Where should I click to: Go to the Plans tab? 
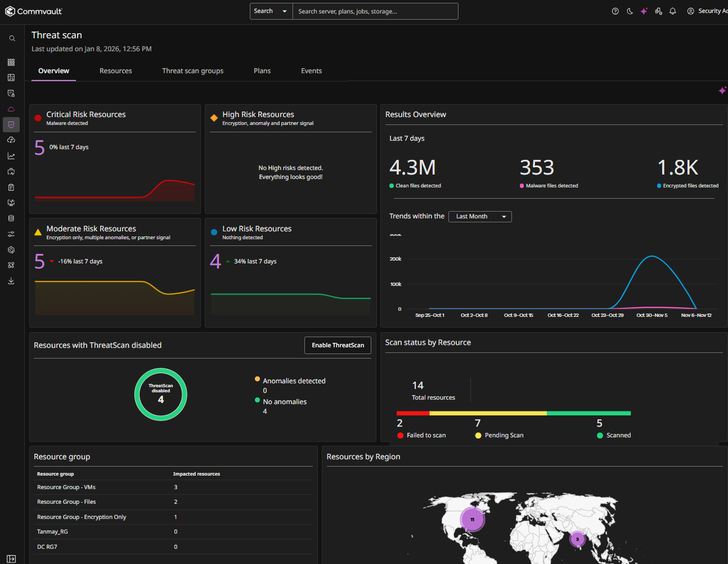click(262, 71)
